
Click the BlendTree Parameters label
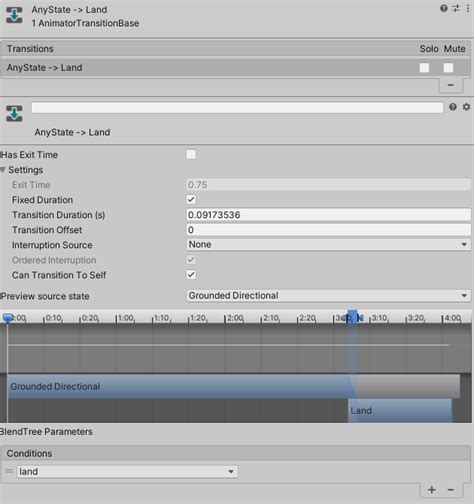tap(46, 432)
